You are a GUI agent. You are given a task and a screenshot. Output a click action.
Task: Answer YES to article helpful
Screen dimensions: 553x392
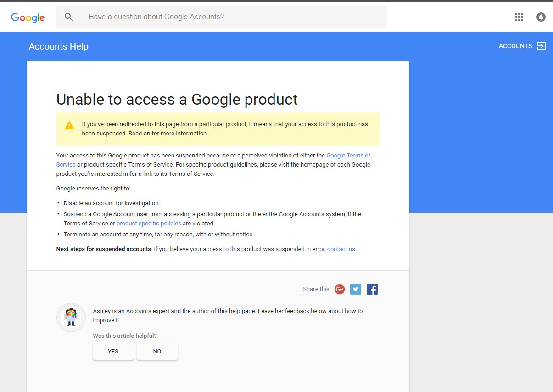click(113, 352)
